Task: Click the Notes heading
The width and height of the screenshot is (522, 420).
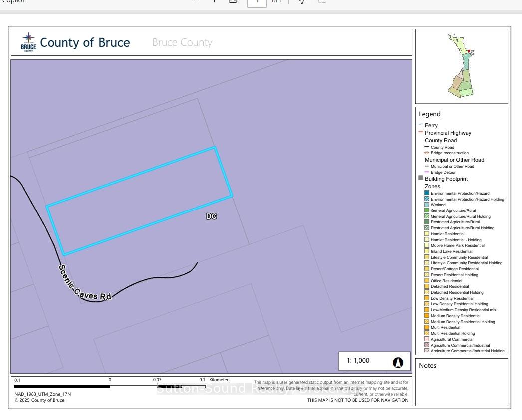Action: click(x=428, y=366)
